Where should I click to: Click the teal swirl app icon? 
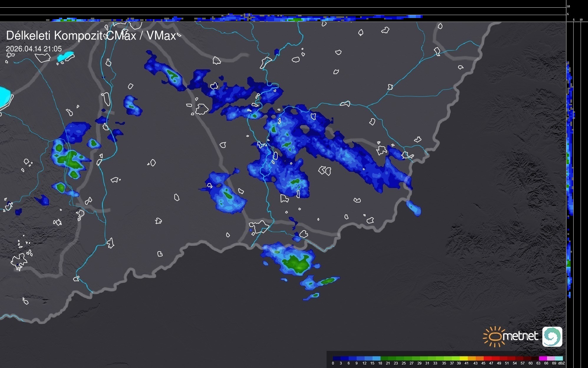coord(552,336)
